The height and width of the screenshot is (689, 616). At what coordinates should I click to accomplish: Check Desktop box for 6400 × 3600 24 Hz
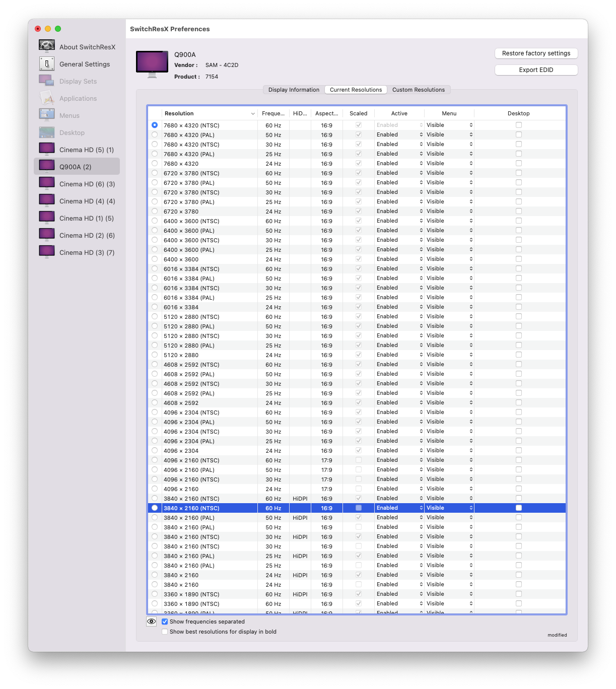(x=519, y=259)
